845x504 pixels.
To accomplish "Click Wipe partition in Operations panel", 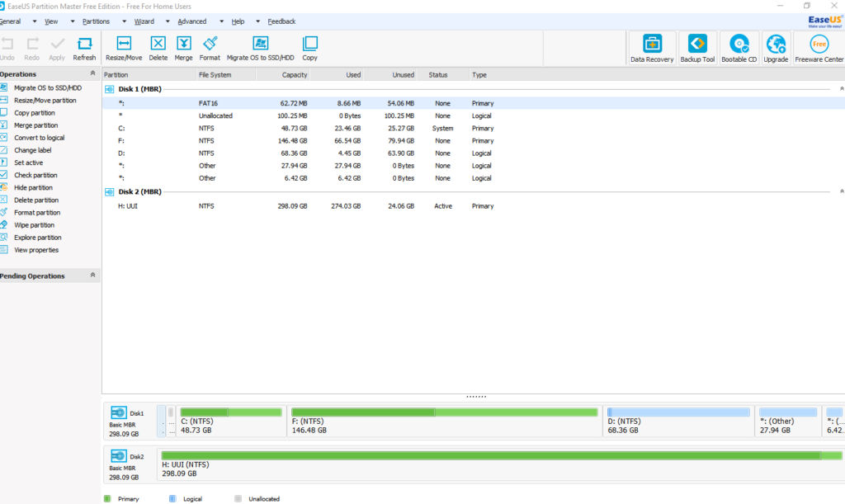I will [34, 225].
